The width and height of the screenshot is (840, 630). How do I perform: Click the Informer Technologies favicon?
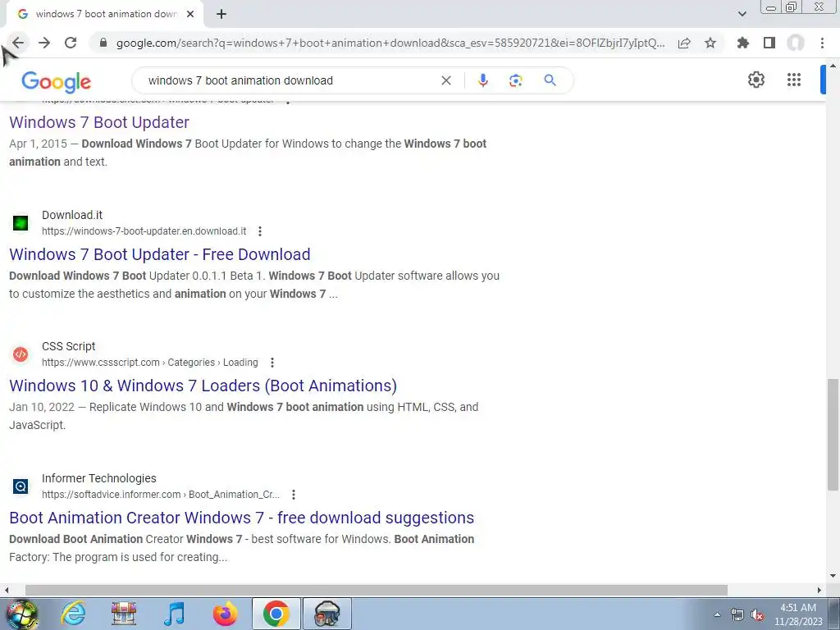tap(21, 486)
